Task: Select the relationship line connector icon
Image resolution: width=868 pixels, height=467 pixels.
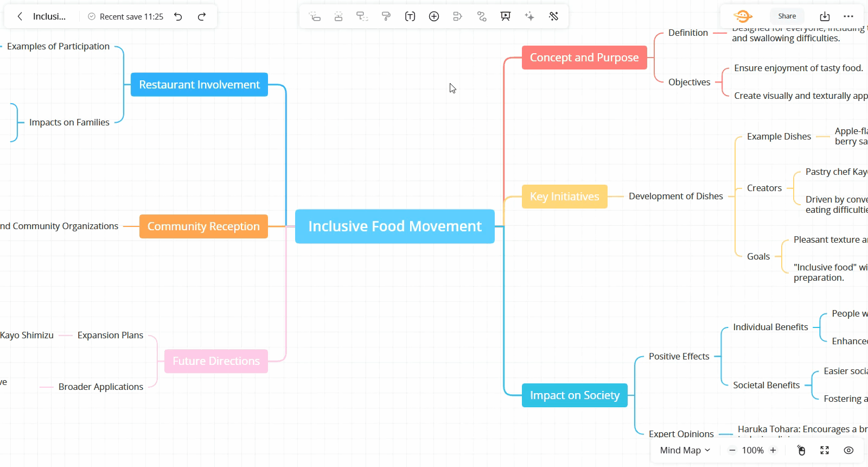Action: [482, 16]
